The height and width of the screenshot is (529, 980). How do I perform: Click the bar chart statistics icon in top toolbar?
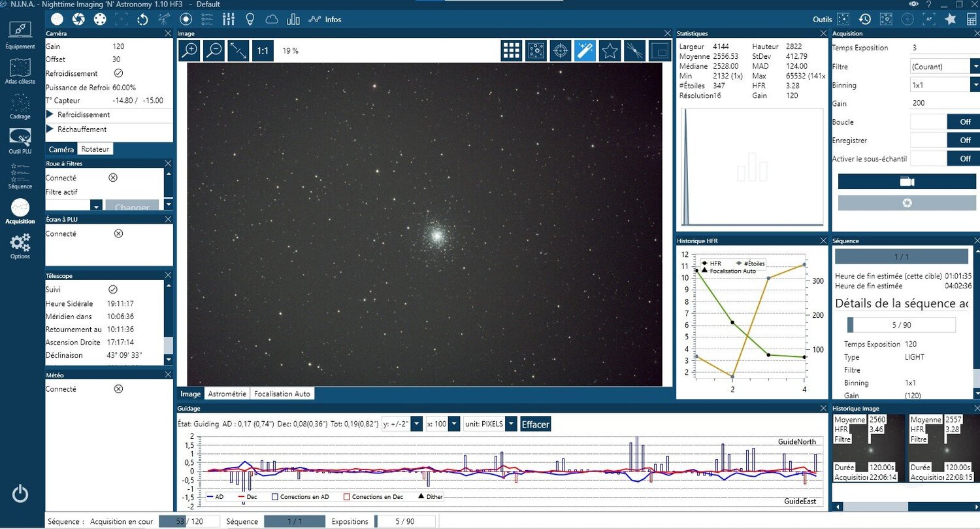tap(293, 19)
